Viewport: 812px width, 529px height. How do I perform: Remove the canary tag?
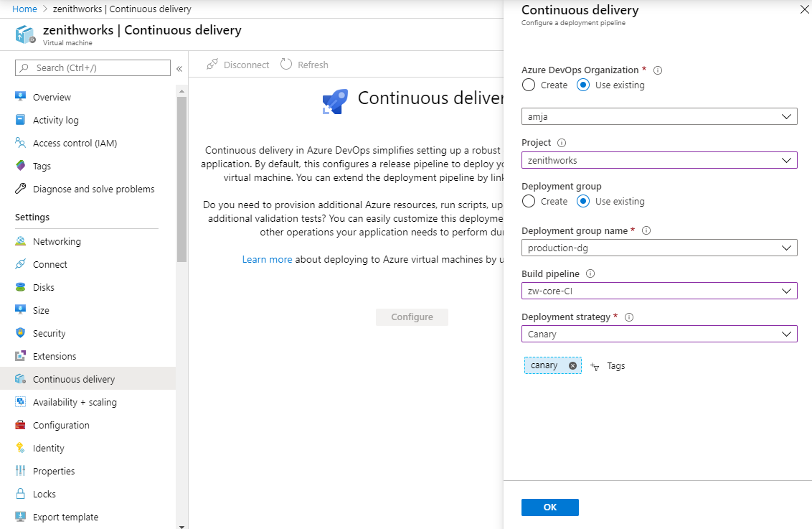coord(572,365)
